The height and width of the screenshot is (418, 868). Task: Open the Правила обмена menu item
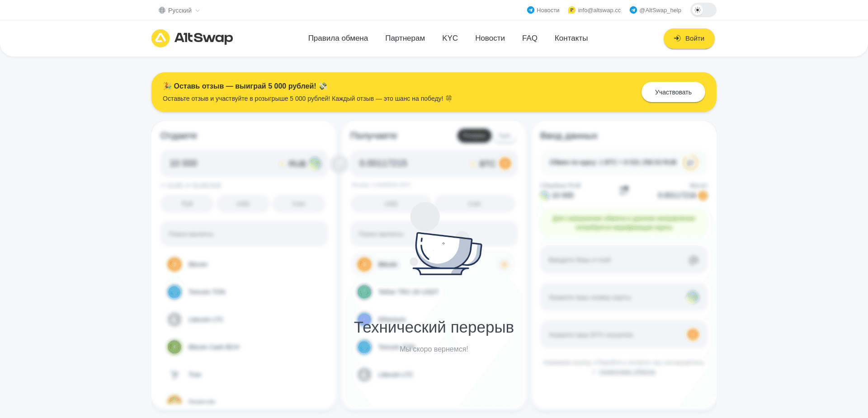pos(338,38)
